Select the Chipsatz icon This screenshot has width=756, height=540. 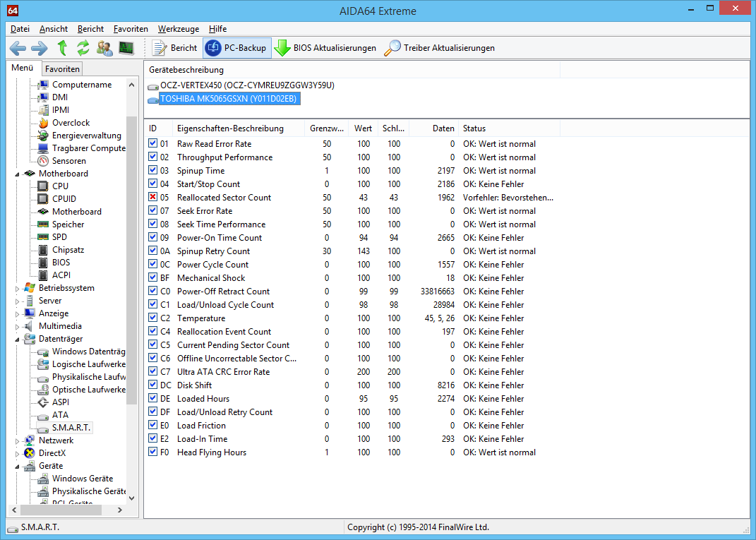[x=43, y=250]
